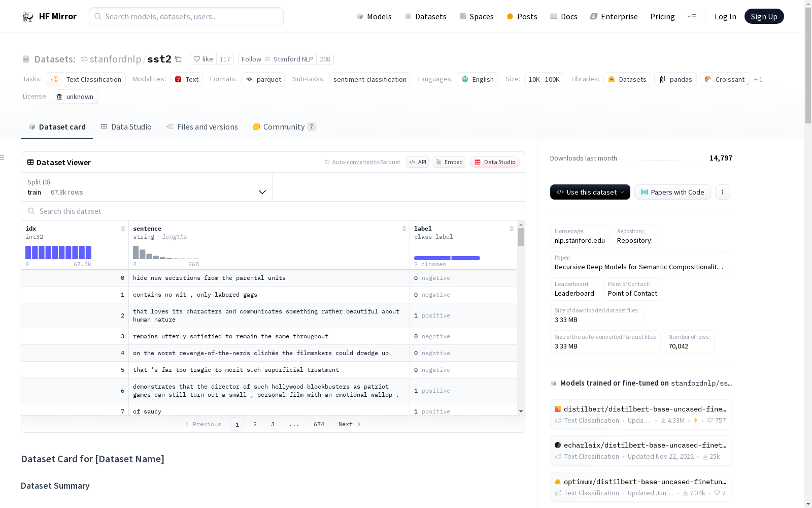The width and height of the screenshot is (812, 508).
Task: Click the Sign Up button
Action: tap(764, 16)
